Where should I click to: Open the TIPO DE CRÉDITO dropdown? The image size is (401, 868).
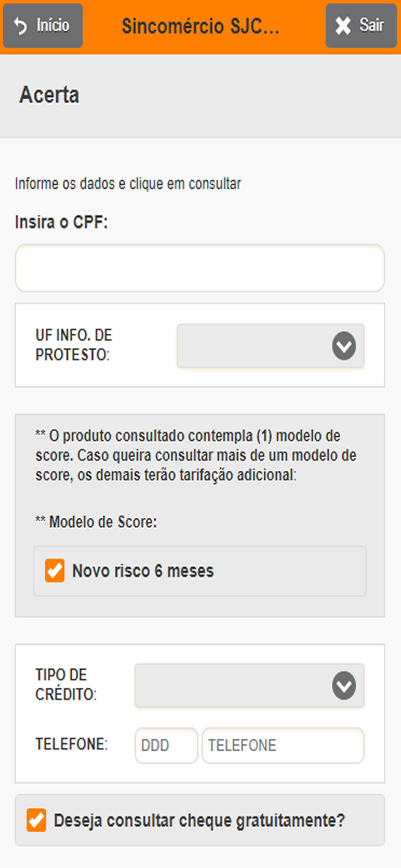tap(250, 686)
